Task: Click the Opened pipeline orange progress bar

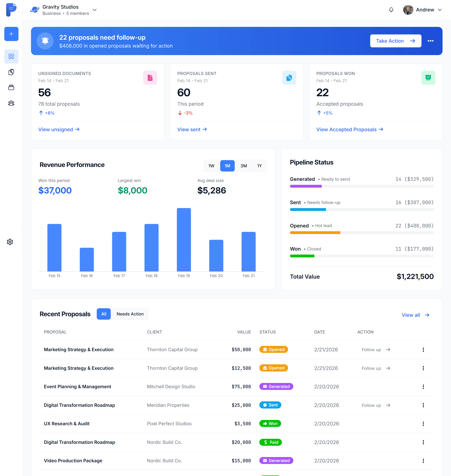Action: pos(315,233)
